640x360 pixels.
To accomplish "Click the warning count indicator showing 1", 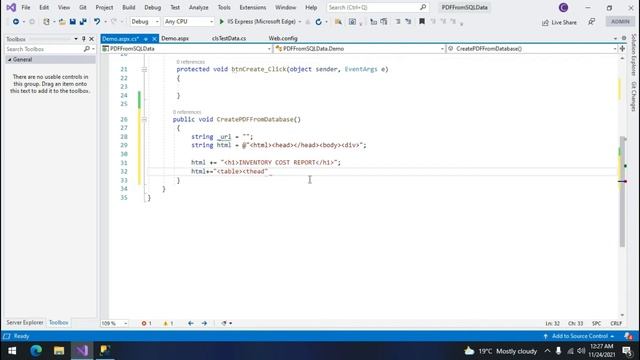I will [168, 323].
